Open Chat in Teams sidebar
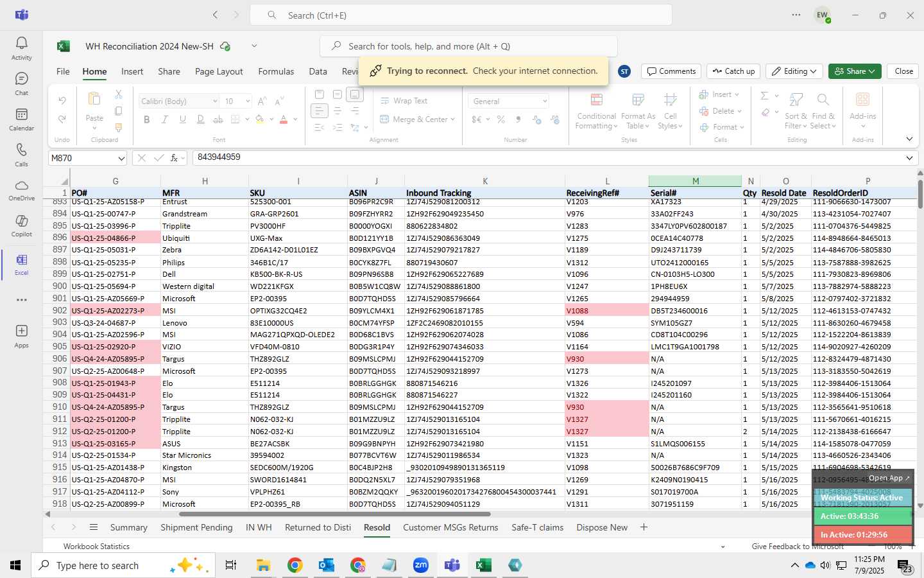924x578 pixels. tap(21, 83)
